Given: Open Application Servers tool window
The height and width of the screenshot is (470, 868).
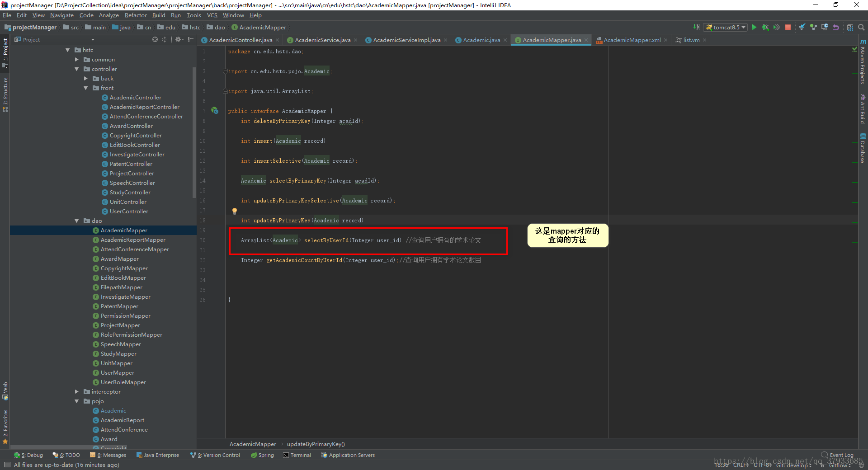Looking at the screenshot, I should coord(348,455).
